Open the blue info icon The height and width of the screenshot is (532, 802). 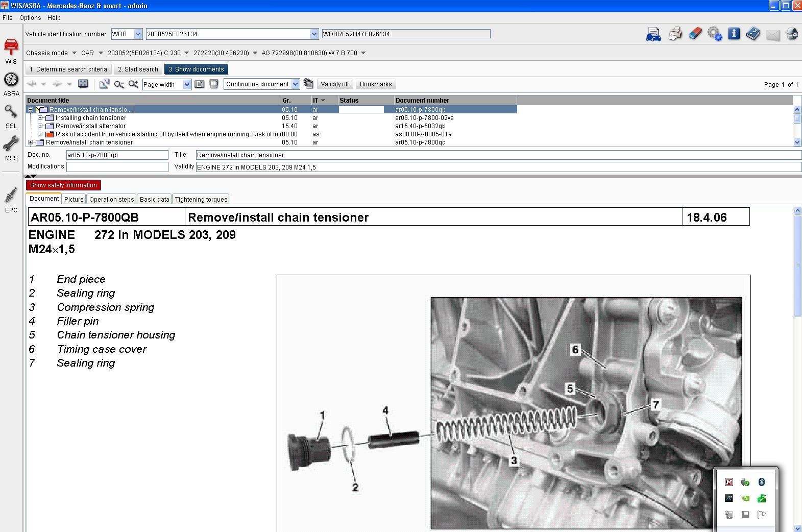[734, 34]
